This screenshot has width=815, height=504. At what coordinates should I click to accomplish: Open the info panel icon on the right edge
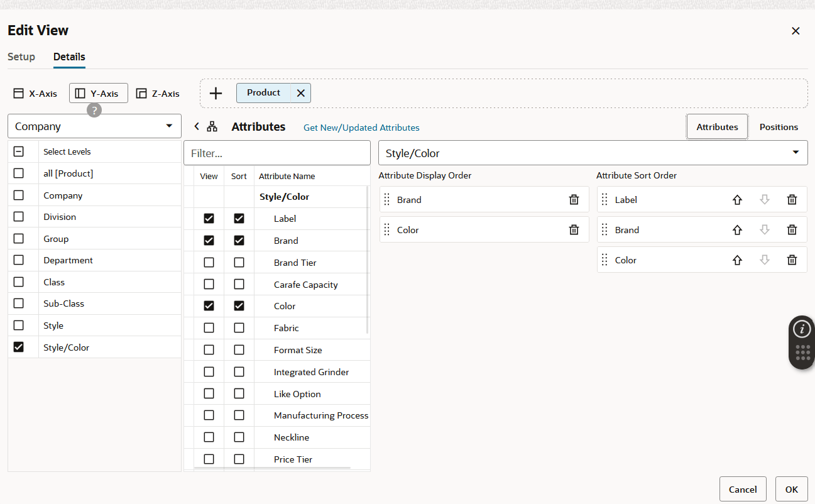[x=802, y=328]
